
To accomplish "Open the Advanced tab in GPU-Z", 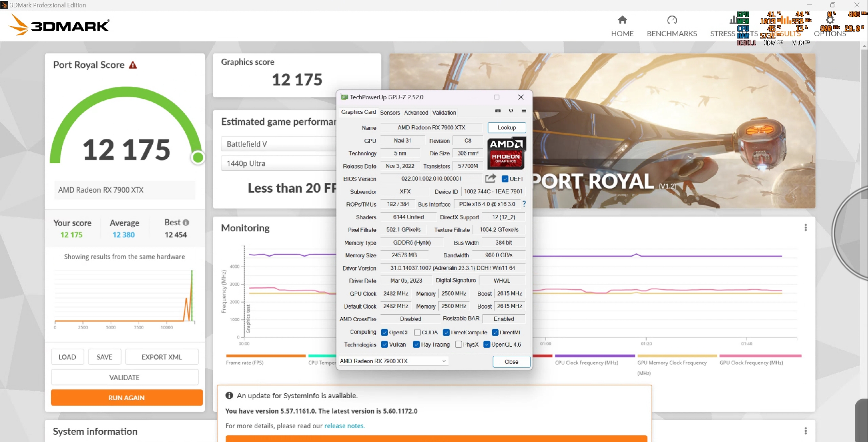I will (x=416, y=113).
